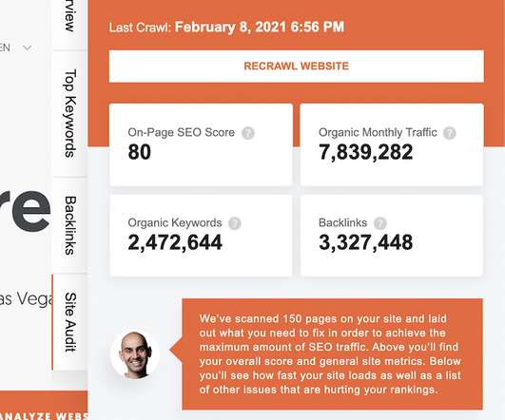Open the Organic Keywords card
This screenshot has height=420, width=505.
click(x=201, y=236)
